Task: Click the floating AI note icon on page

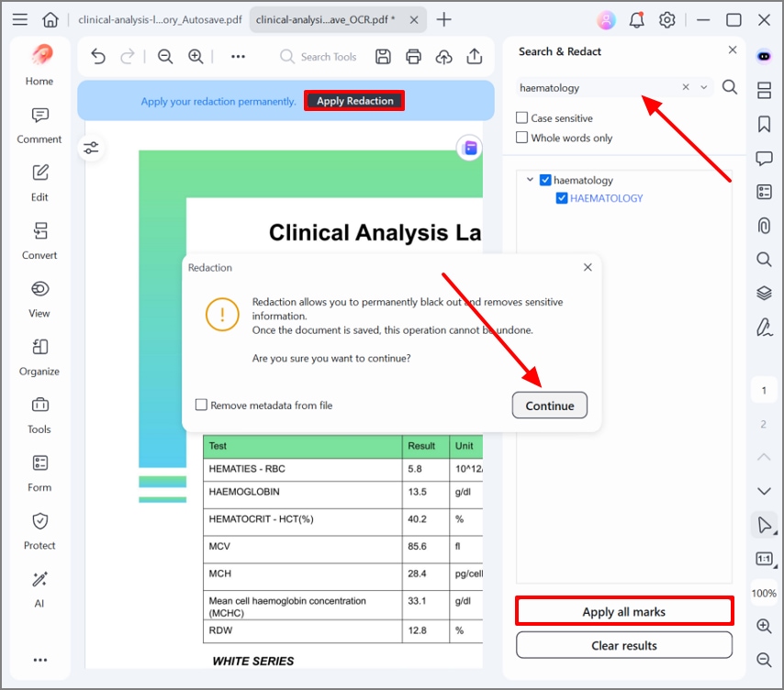Action: (x=470, y=148)
